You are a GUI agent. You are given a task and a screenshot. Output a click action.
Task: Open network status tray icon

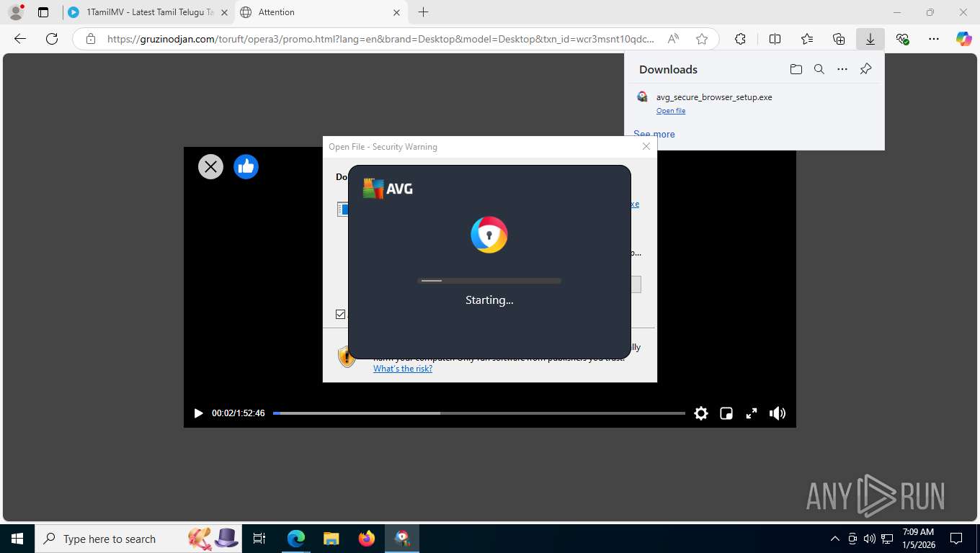point(888,539)
